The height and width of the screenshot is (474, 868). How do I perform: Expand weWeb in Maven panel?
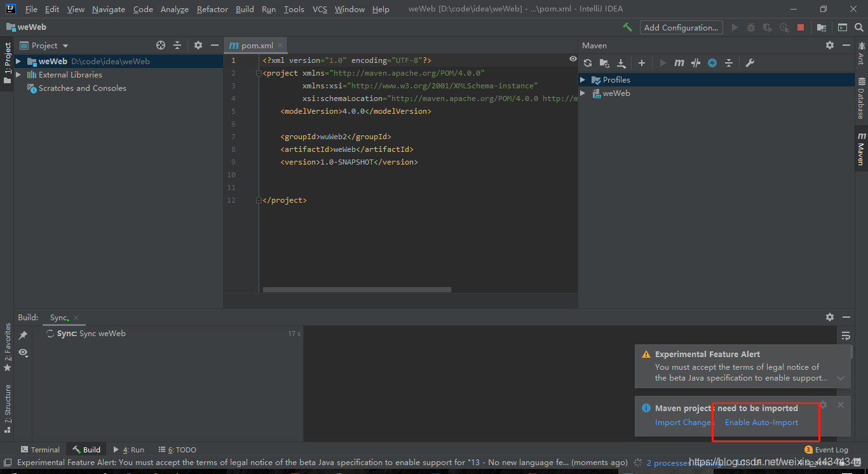583,93
